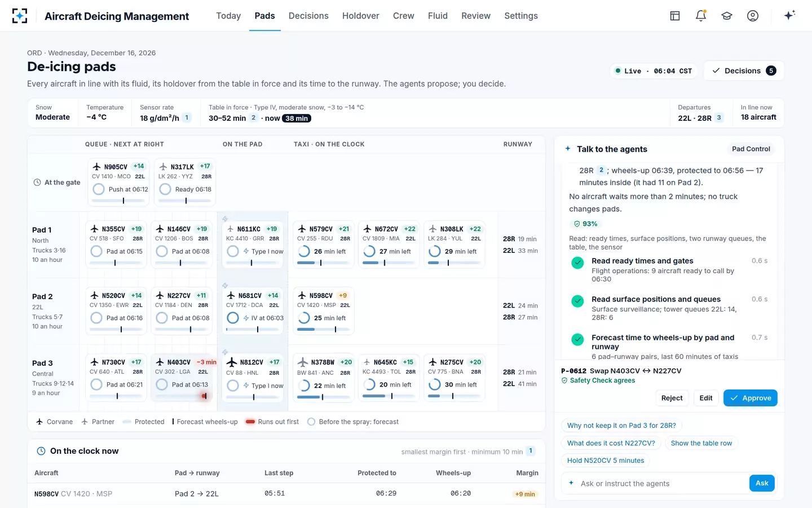Click status circle on N403CV Pad at 06:13

tap(162, 384)
